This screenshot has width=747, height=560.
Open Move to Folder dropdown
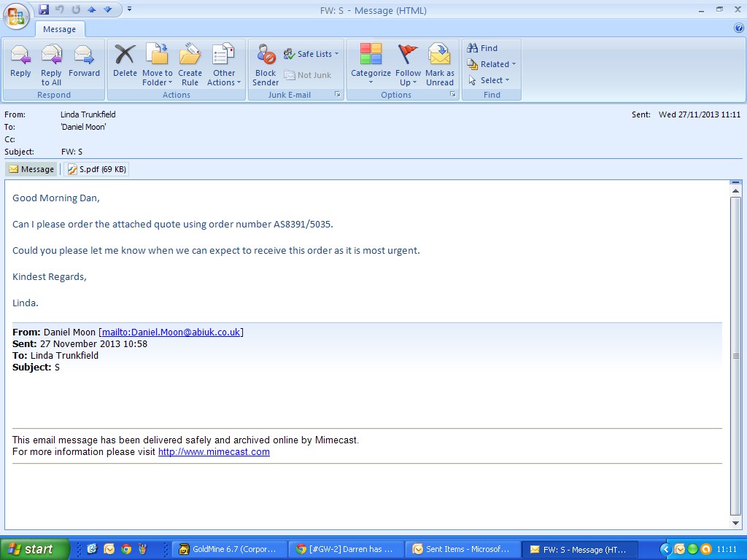pyautogui.click(x=158, y=65)
